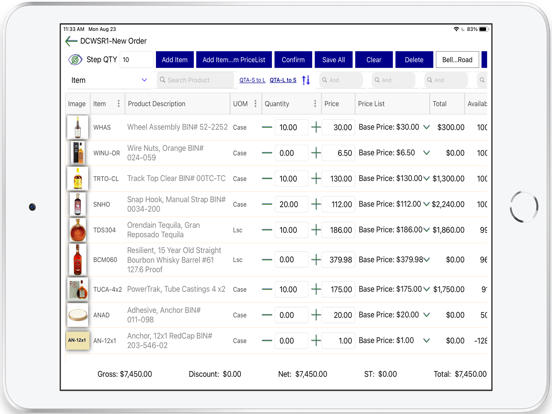Increase quantity for BCM060 bourbon
Screen dimensions: 552x414
[x=316, y=260]
